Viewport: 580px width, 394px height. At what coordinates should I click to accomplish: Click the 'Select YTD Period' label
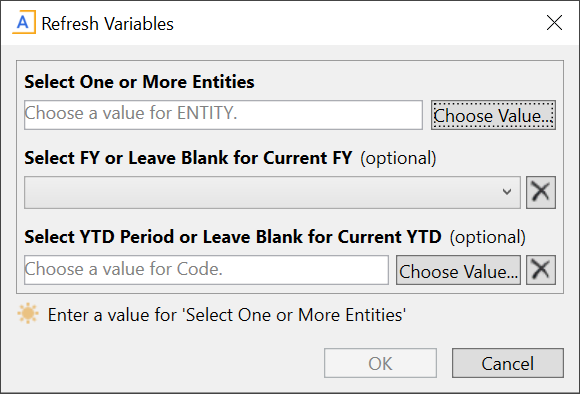(x=233, y=237)
